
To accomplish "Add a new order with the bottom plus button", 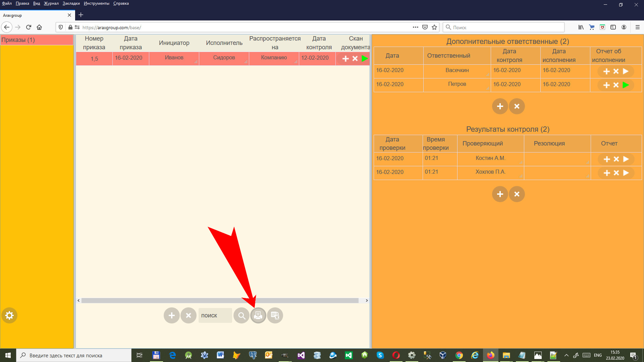I will tap(171, 315).
